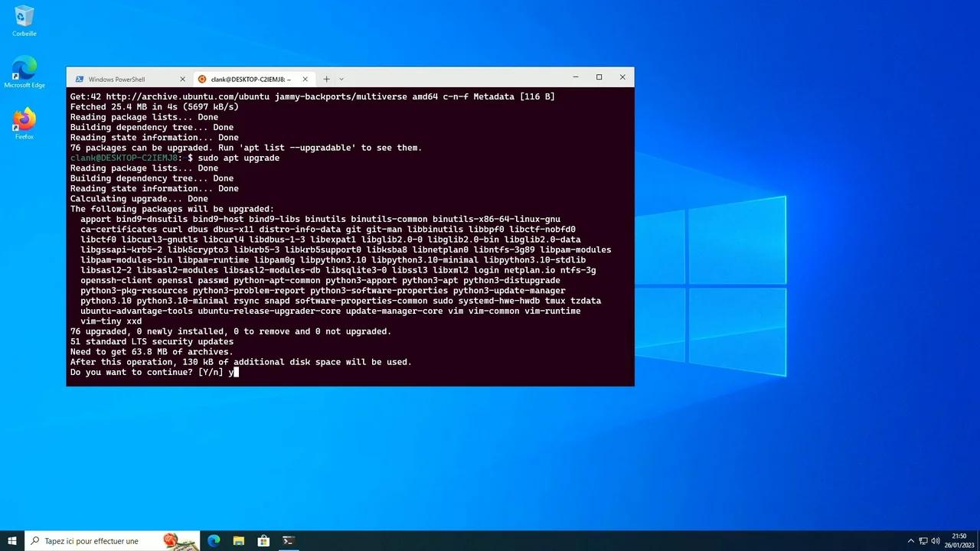Click the PowerShell icon on its tab
The image size is (980, 551).
[80, 79]
